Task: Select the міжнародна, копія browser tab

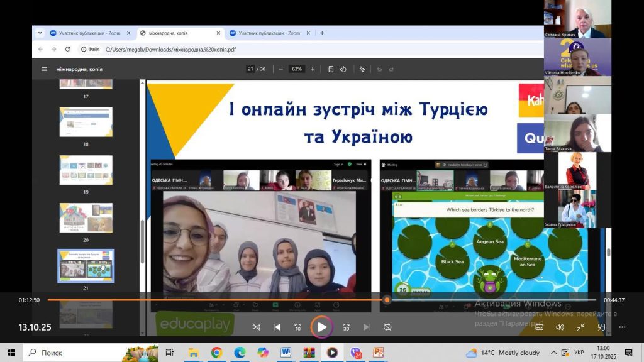Action: pos(176,33)
